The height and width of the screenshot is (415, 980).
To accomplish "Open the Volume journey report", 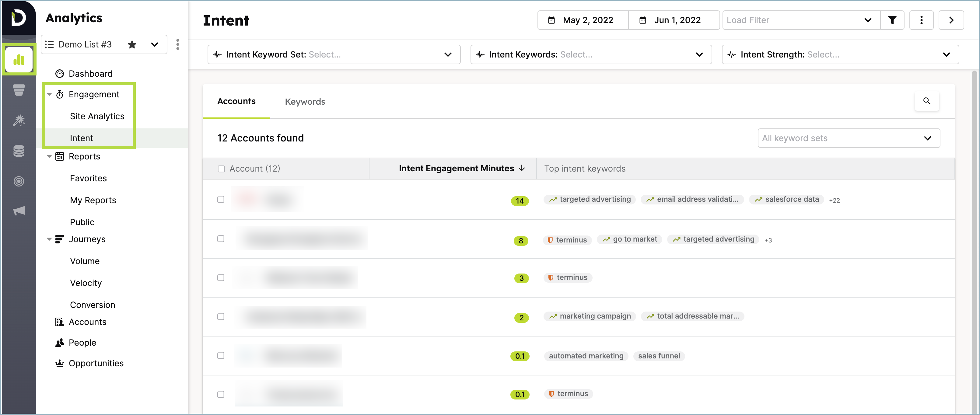I will pos(85,261).
